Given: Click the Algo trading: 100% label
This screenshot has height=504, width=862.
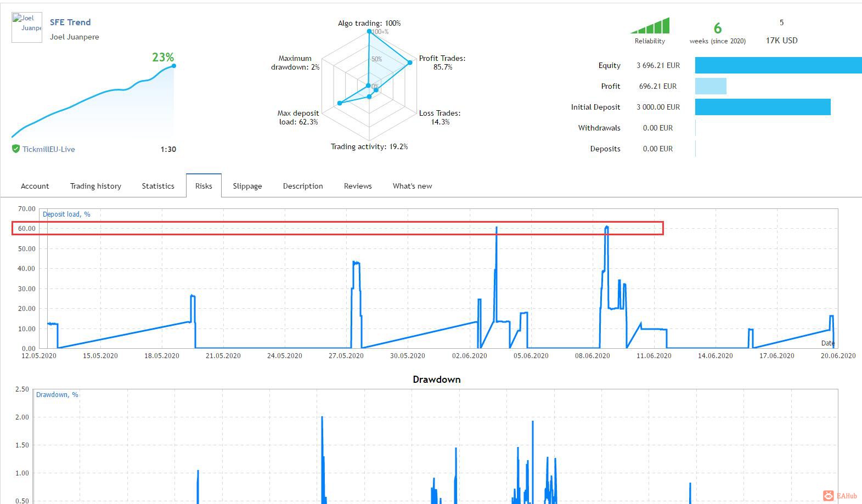Looking at the screenshot, I should click(x=369, y=23).
